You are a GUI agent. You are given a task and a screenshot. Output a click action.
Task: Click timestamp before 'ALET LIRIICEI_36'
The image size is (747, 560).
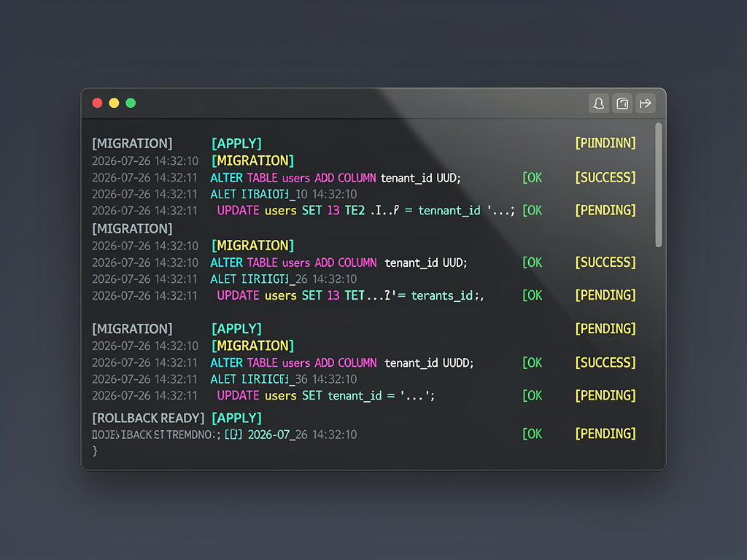point(144,379)
